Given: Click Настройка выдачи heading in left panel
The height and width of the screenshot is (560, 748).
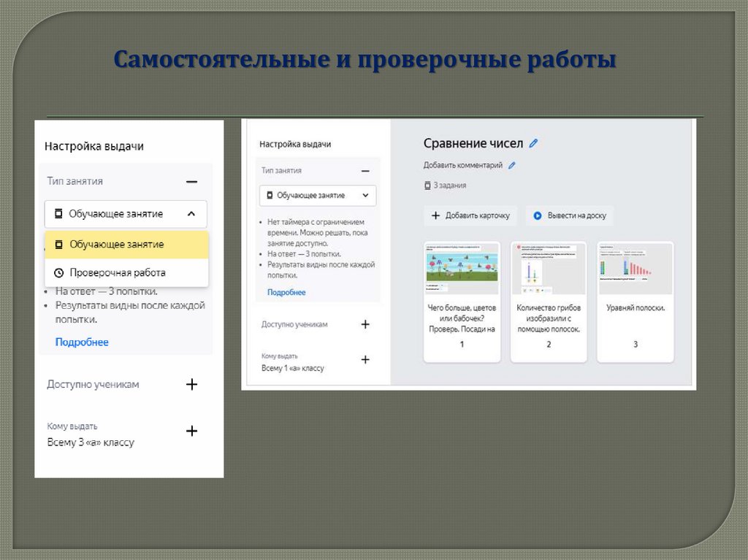Looking at the screenshot, I should point(94,147).
